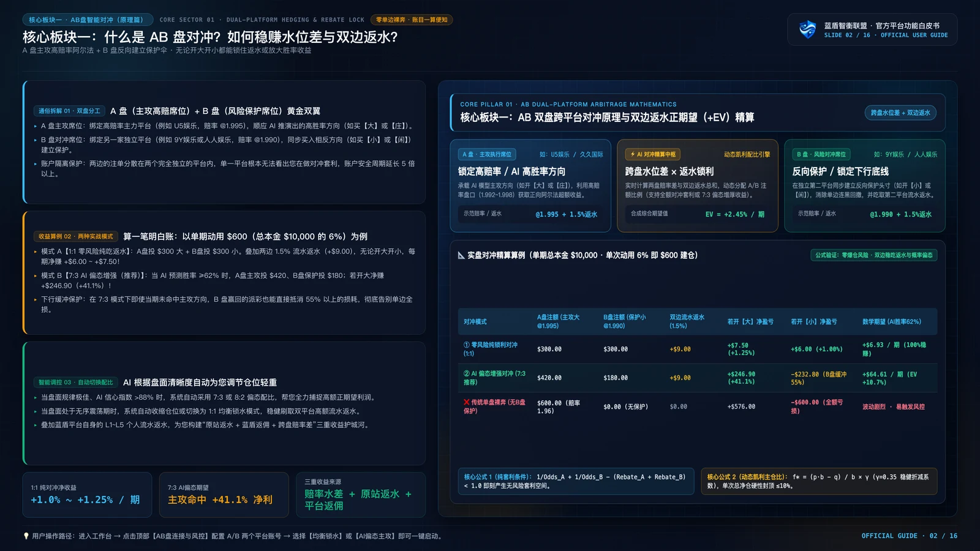Click the @1.990 + 1.5%返水 value
Viewport: 980px width, 551px height.
900,214
